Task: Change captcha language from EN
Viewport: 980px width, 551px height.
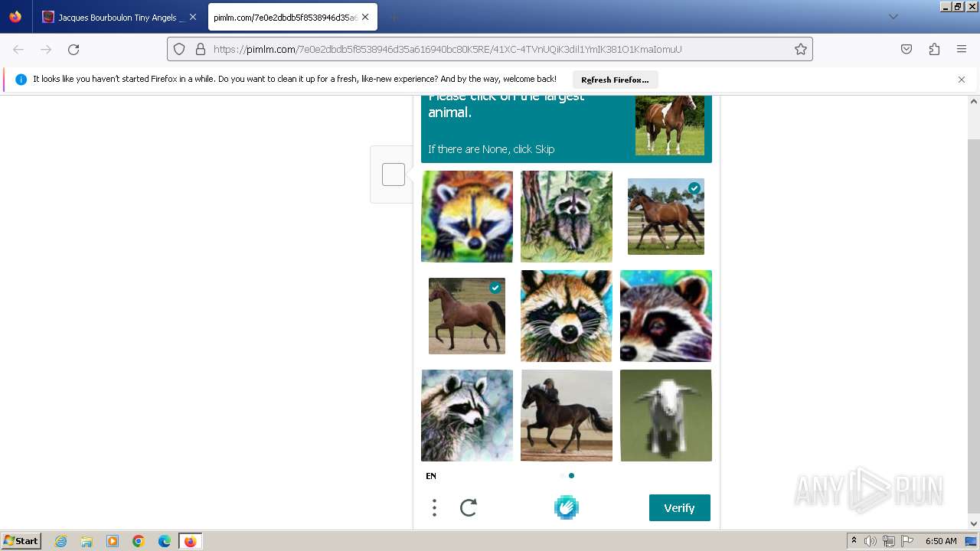Action: pyautogui.click(x=431, y=476)
